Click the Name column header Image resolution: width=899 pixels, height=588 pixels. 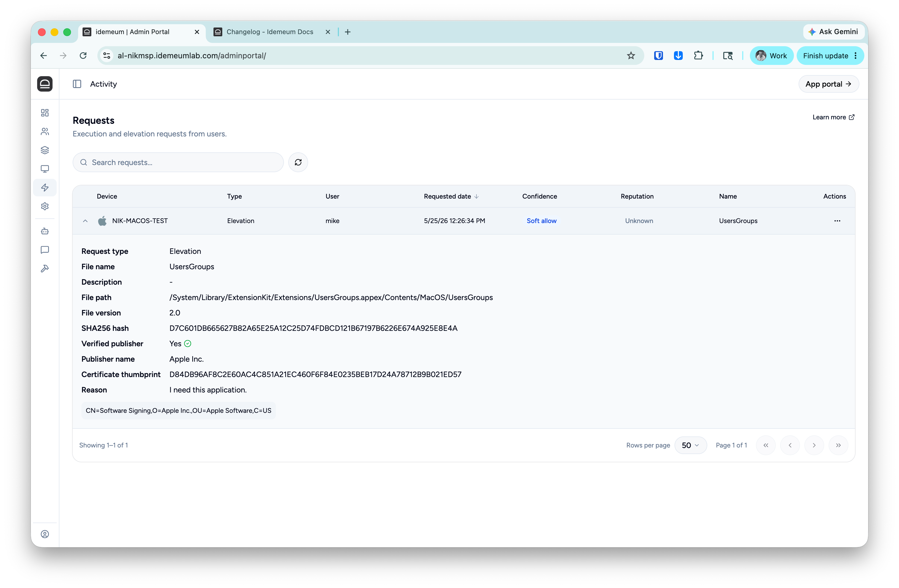pos(728,196)
